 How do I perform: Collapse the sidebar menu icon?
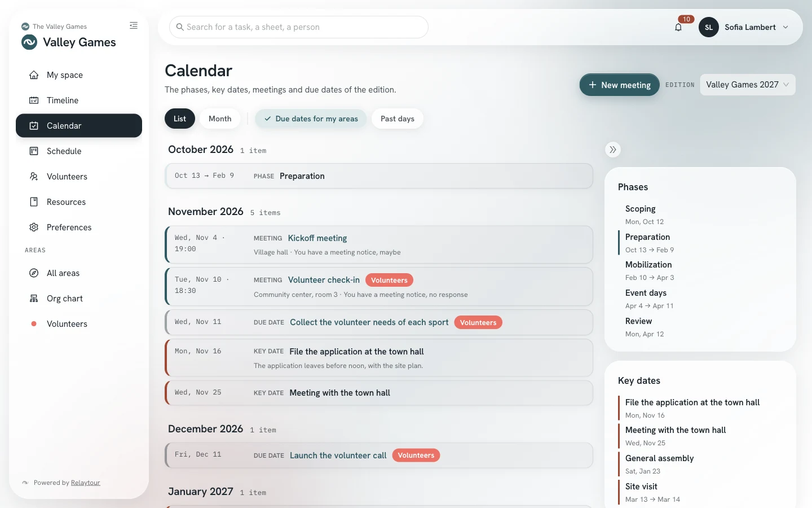134,25
